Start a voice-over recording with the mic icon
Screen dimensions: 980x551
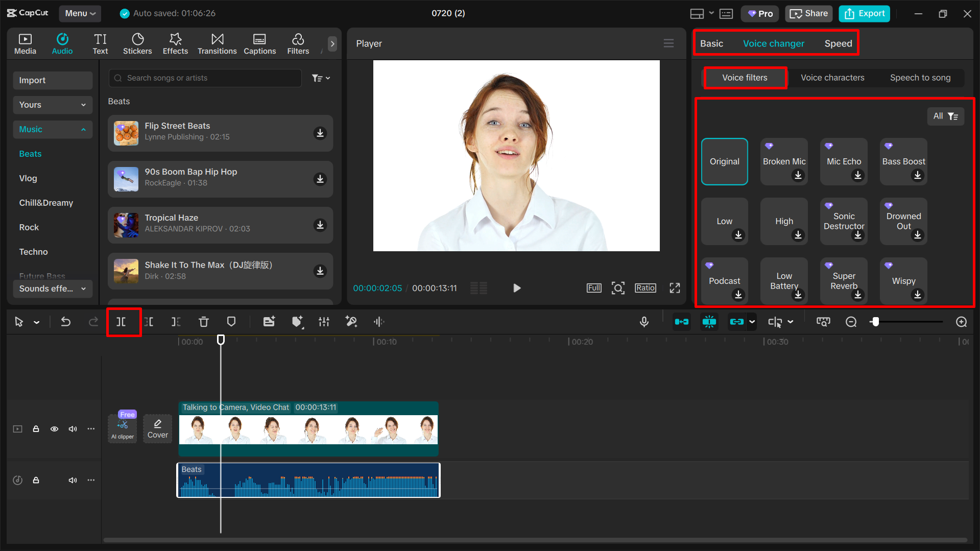pyautogui.click(x=644, y=322)
